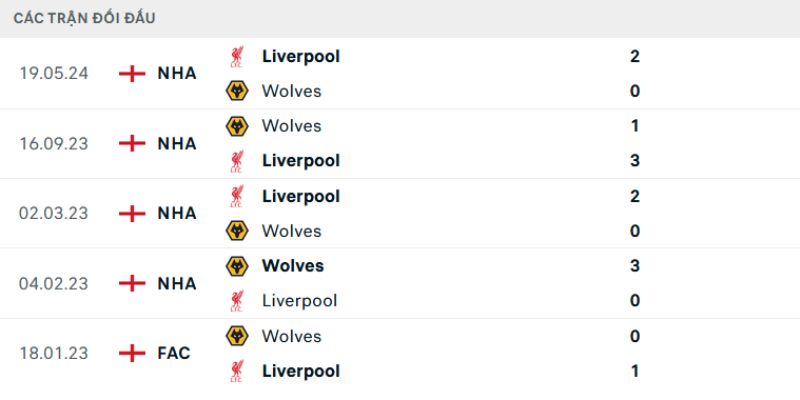Click the 18.01.23 match date
Viewport: 800px width, 400px height.
(54, 353)
